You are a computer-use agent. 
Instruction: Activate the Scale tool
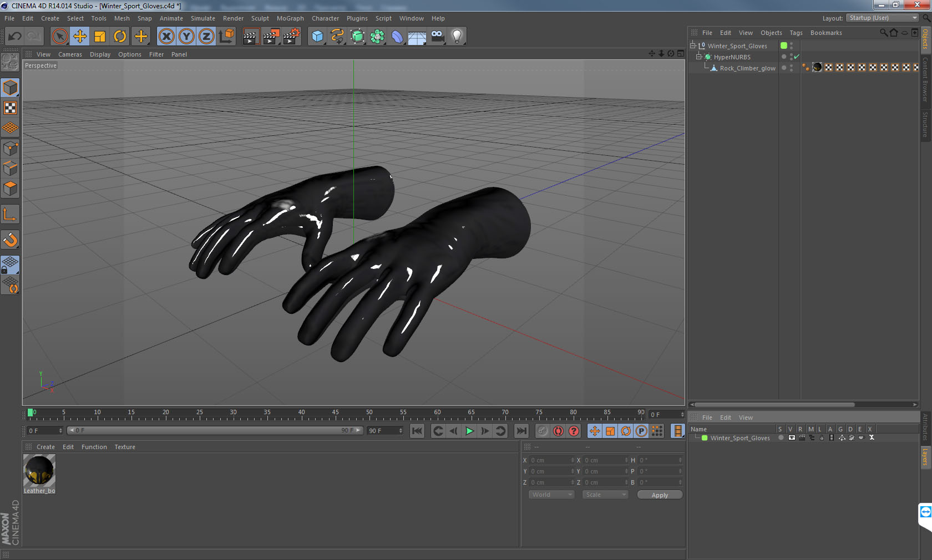click(99, 37)
